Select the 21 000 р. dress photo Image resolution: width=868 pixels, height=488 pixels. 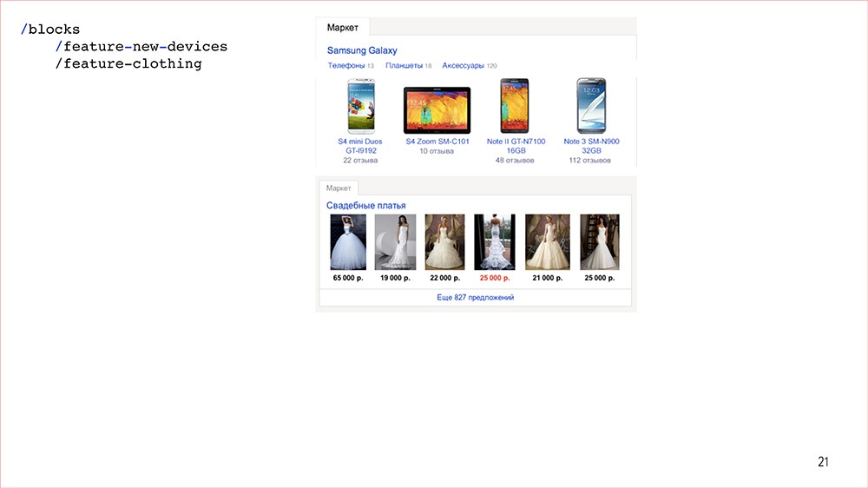click(x=548, y=242)
